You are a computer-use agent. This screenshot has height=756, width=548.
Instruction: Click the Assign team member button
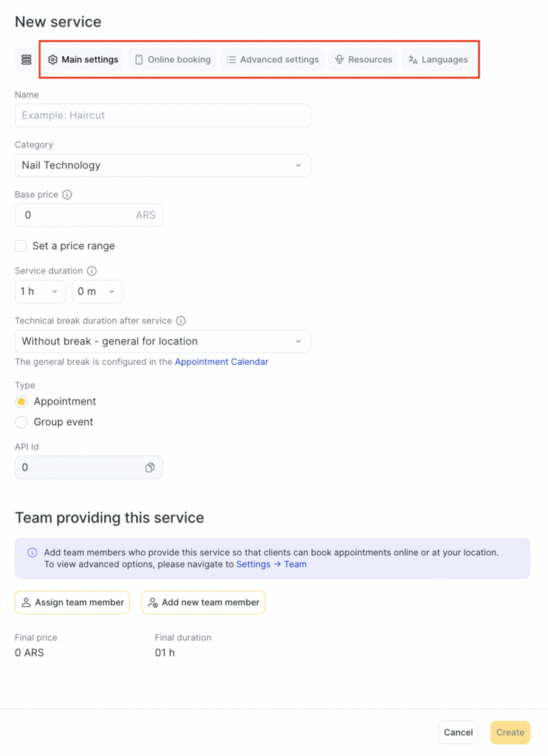(72, 602)
